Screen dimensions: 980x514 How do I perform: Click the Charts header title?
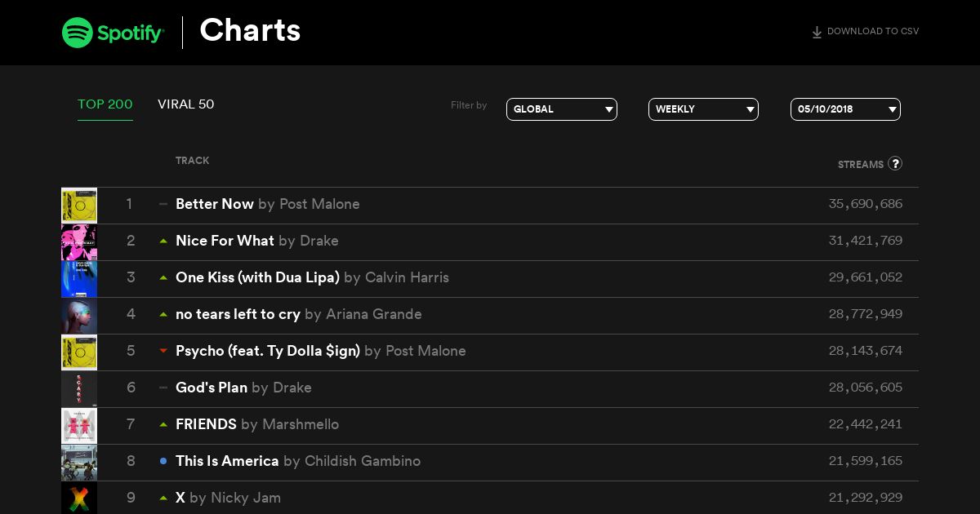click(x=250, y=30)
